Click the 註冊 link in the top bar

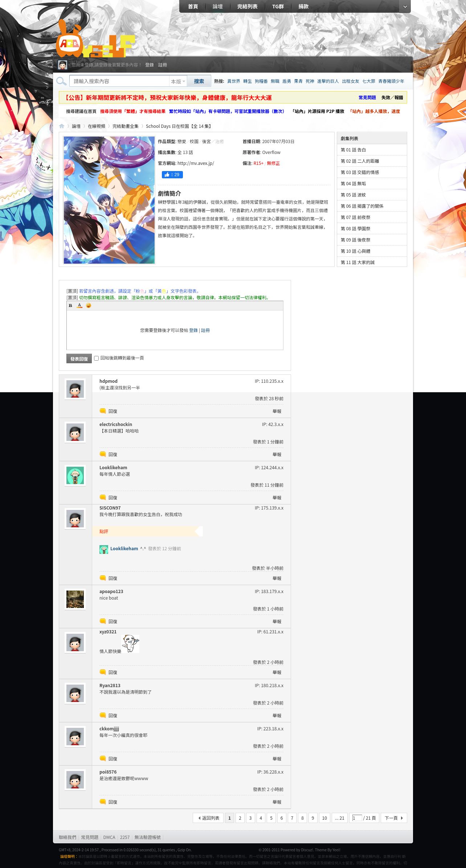(x=163, y=65)
